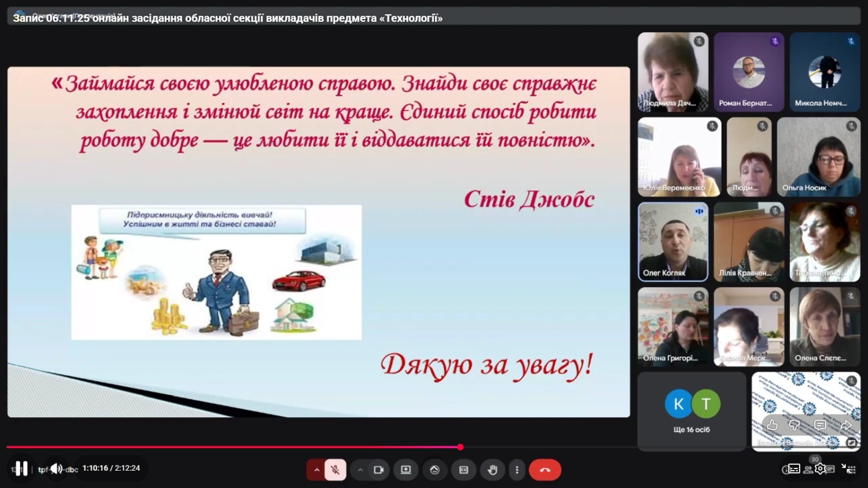Viewport: 868px width, 488px height.
Task: Click the share arrow icon
Action: click(x=845, y=426)
